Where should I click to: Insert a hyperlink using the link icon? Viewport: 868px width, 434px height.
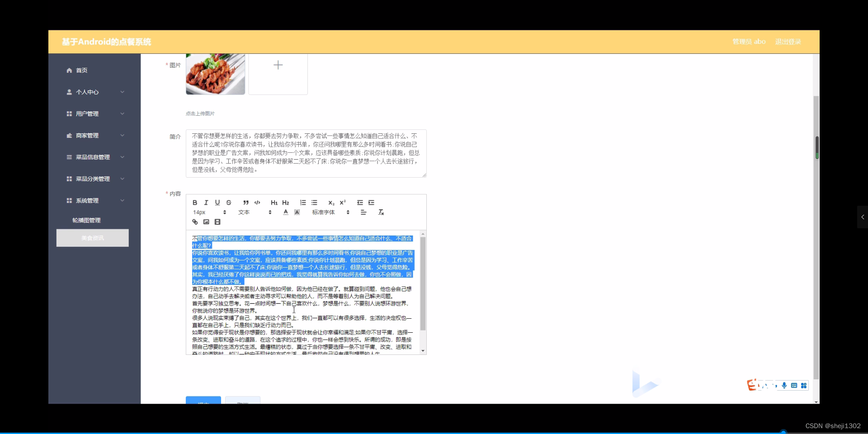(195, 222)
